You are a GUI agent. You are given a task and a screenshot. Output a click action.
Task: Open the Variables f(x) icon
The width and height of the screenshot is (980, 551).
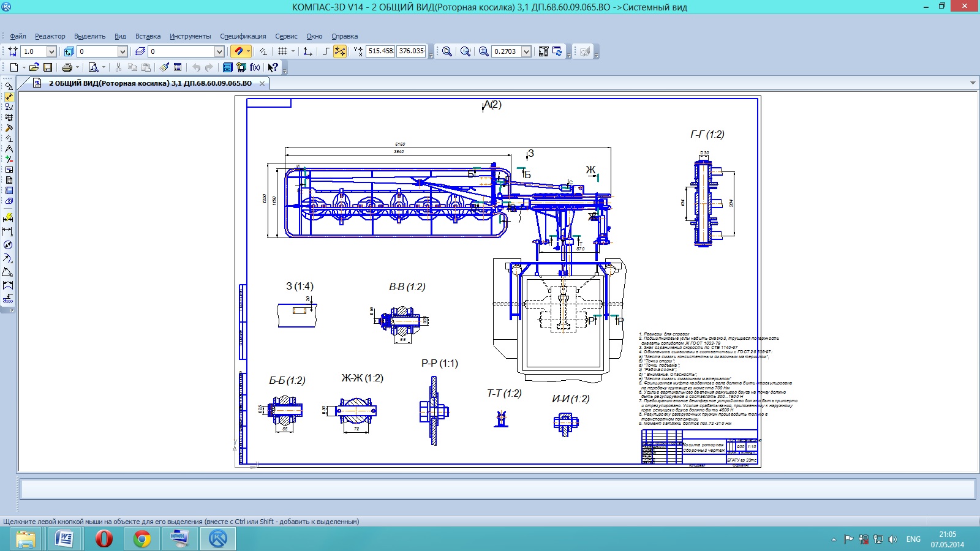pyautogui.click(x=255, y=67)
